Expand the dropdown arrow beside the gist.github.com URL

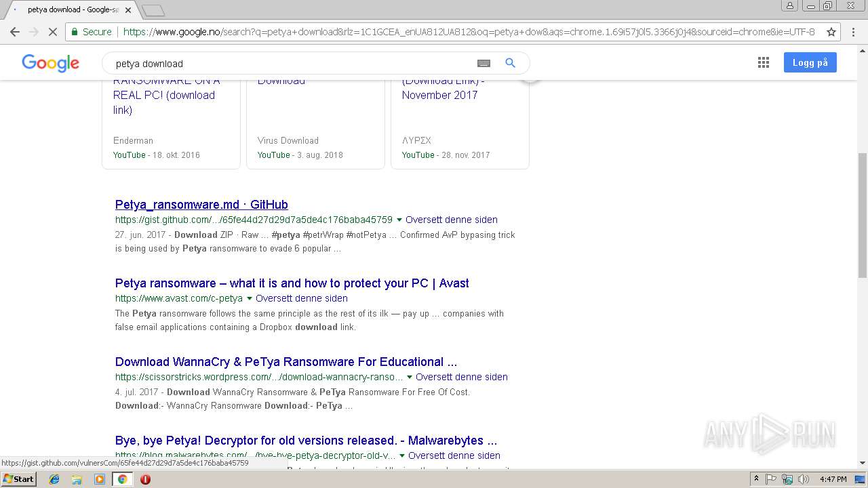[x=399, y=220]
